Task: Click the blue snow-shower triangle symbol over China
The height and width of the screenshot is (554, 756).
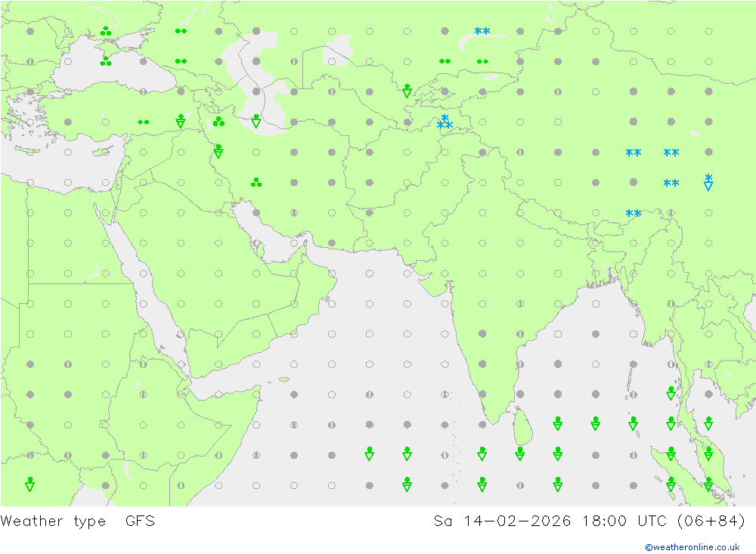Action: tap(708, 182)
